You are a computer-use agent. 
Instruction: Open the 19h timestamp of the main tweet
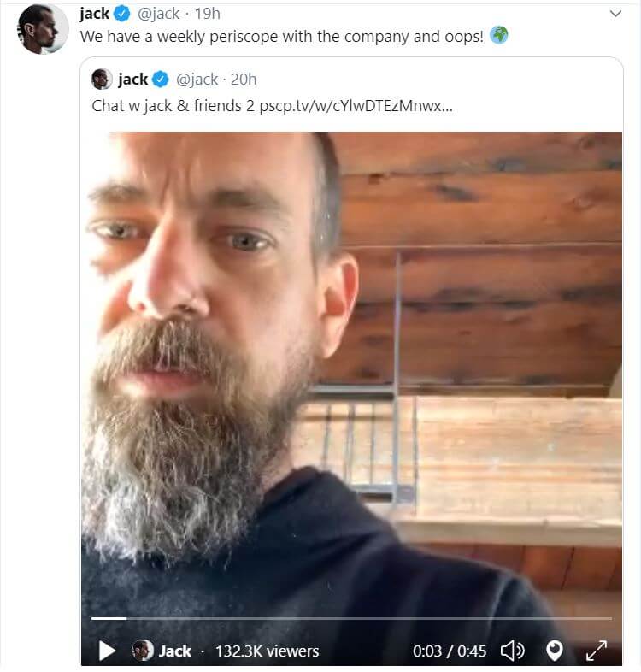[x=207, y=14]
